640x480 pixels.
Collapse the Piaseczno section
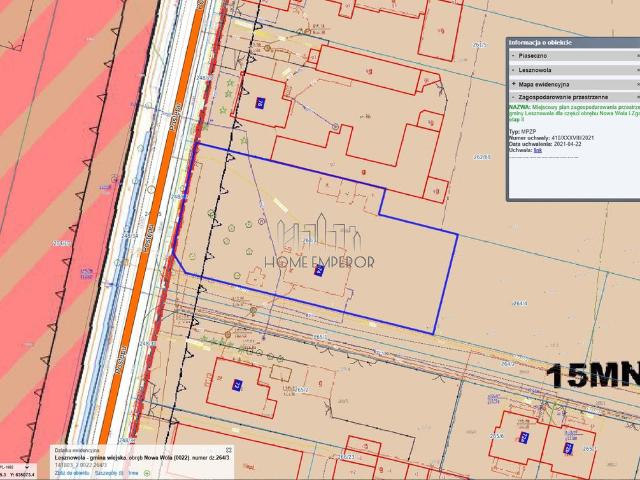[x=514, y=56]
